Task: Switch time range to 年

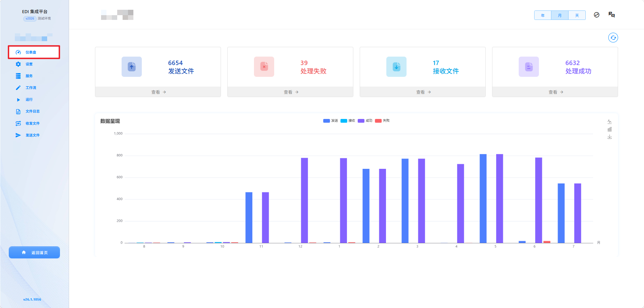Action: (543, 16)
